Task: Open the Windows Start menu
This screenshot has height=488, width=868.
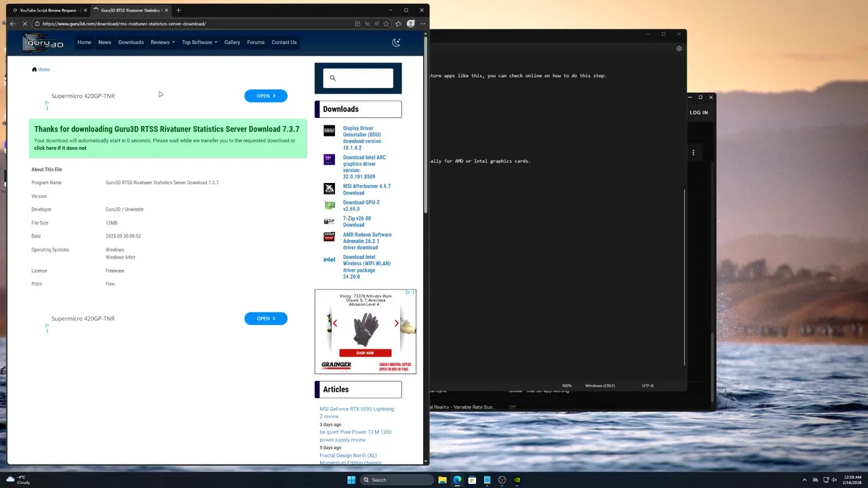Action: [x=351, y=480]
